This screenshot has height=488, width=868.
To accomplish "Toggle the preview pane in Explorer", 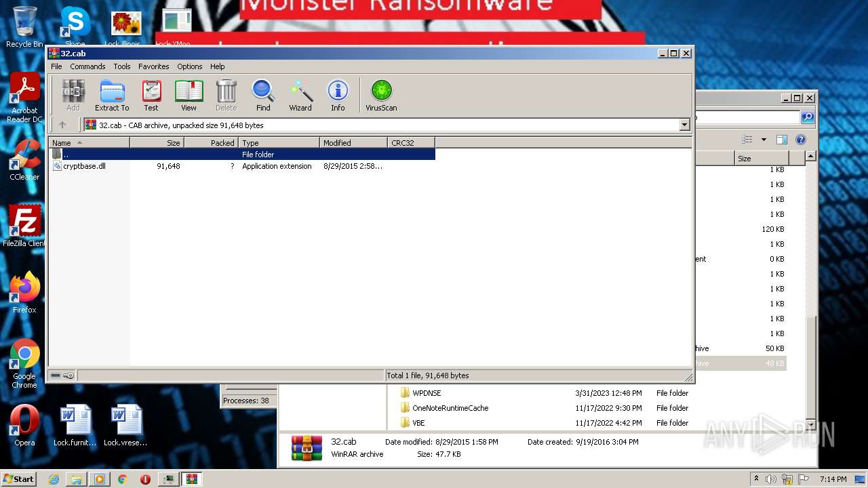I will 781,140.
